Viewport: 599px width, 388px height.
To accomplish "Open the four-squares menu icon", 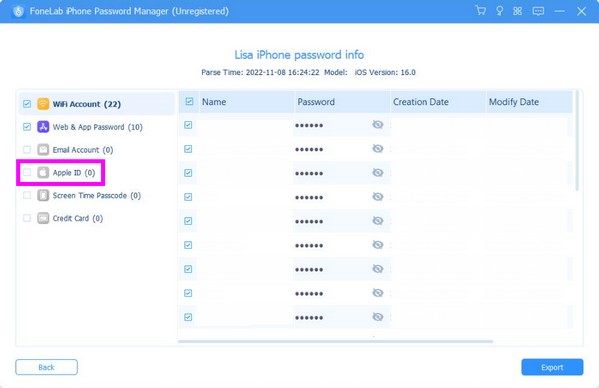I will click(517, 11).
